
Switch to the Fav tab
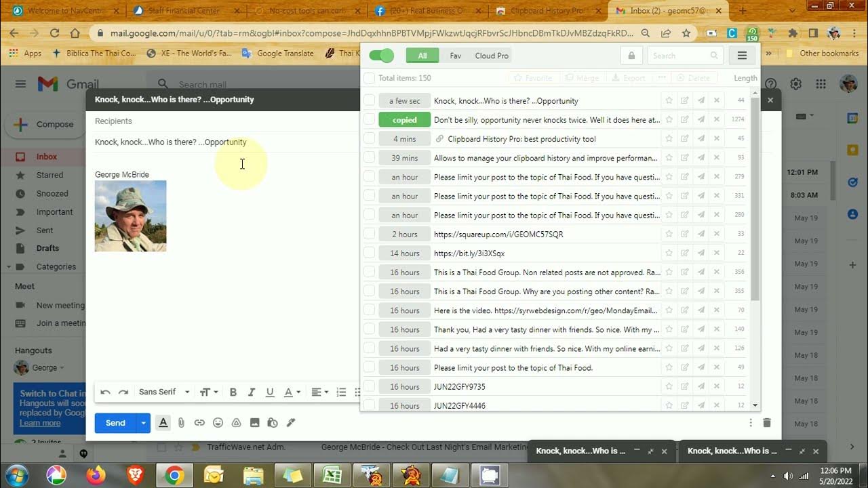(x=456, y=56)
